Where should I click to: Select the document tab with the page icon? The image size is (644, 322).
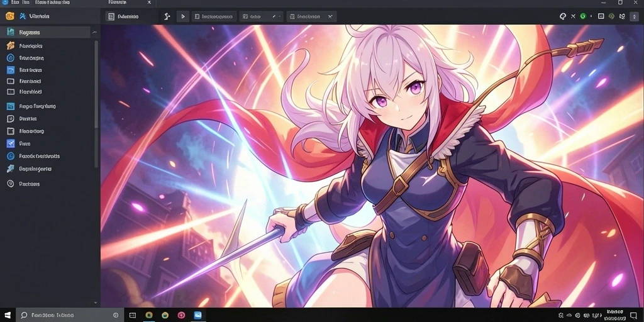coord(122,16)
